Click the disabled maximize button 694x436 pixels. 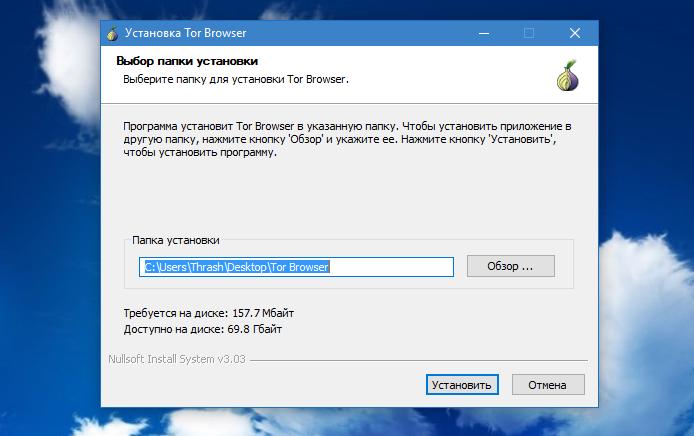(x=529, y=33)
